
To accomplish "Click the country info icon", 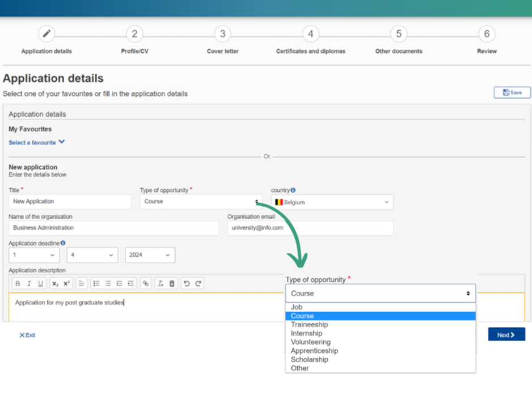I will [x=293, y=190].
